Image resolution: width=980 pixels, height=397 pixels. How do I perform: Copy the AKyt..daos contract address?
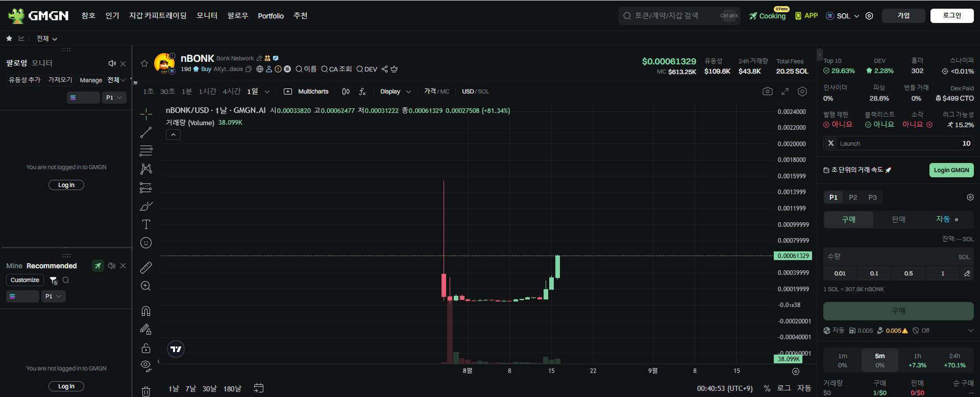249,69
